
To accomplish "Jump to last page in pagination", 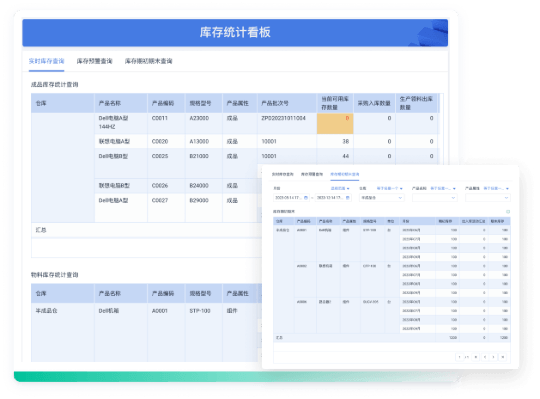I will (503, 357).
